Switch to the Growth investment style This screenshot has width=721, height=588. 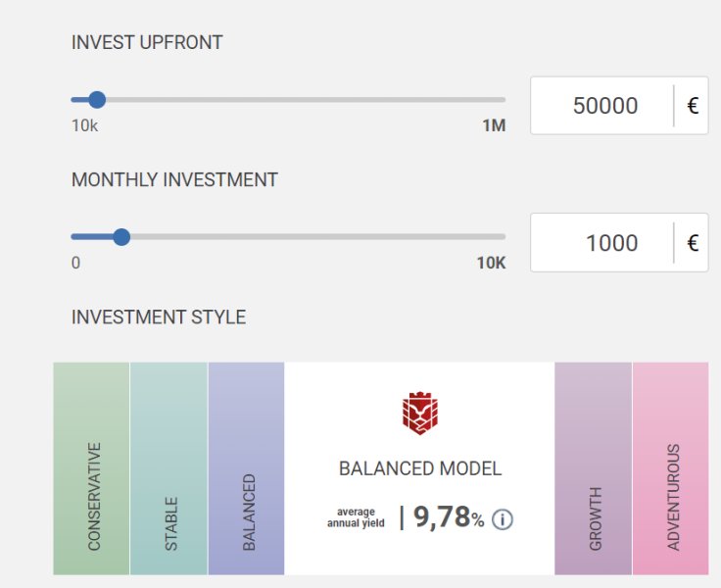(x=594, y=468)
